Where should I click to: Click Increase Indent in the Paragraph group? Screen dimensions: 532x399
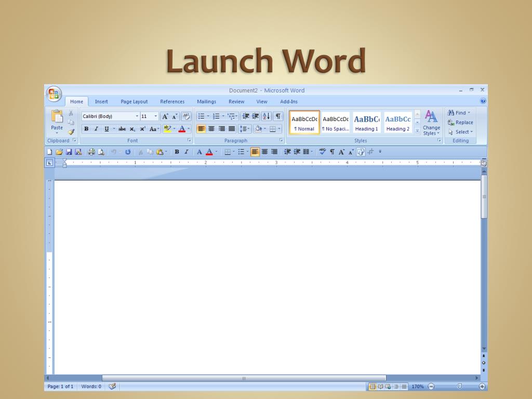pos(256,116)
